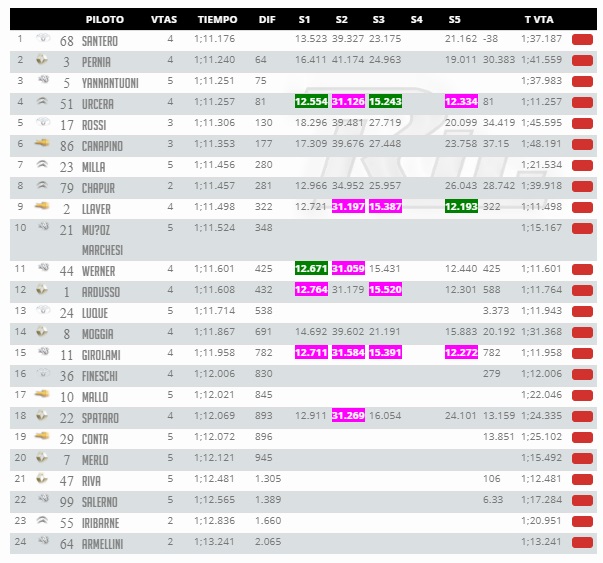Click Spataro's magenta S2 time 31.269

348,416
